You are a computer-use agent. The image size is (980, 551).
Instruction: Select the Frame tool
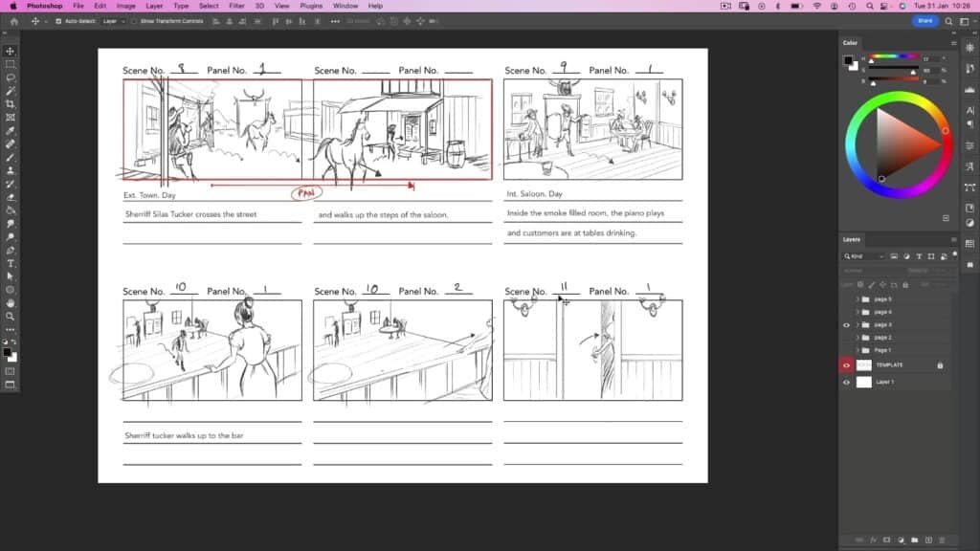tap(10, 118)
